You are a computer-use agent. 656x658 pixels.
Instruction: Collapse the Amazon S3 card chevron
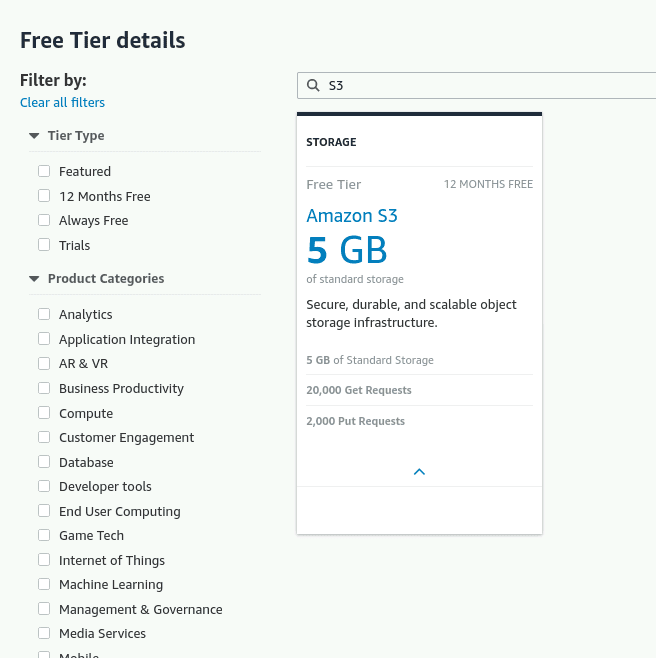[x=419, y=472]
